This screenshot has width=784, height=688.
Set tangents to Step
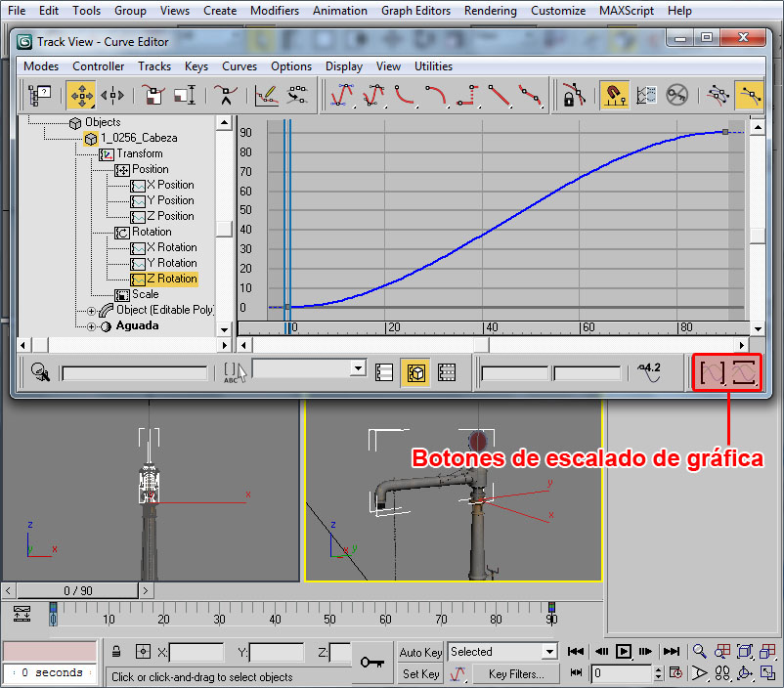[468, 95]
